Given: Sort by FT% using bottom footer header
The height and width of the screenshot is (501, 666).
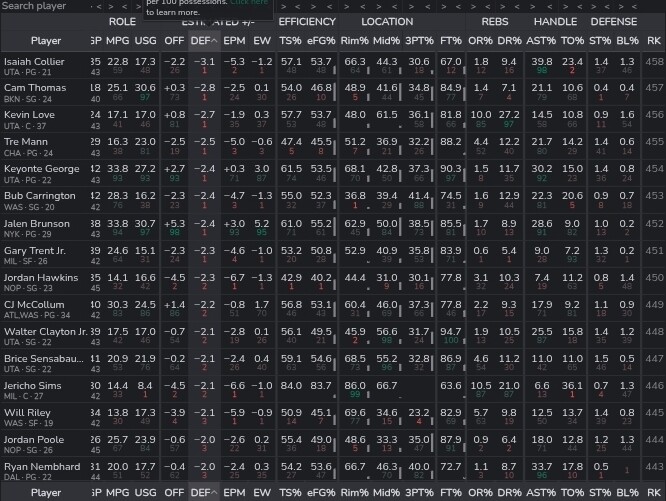Looking at the screenshot, I should [x=451, y=492].
